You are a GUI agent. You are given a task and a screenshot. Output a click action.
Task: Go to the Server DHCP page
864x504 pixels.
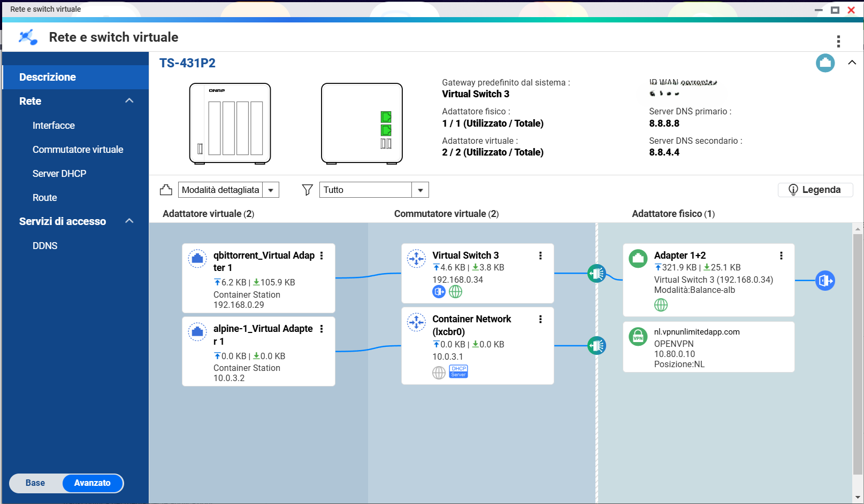(59, 174)
